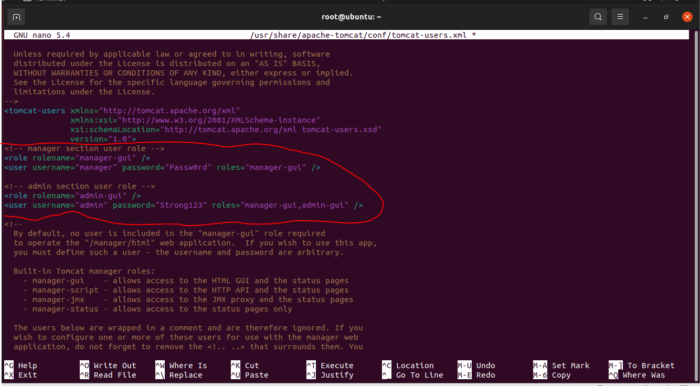Click the "limitations under the License." line
The width and height of the screenshot is (700, 386).
pyautogui.click(x=84, y=92)
